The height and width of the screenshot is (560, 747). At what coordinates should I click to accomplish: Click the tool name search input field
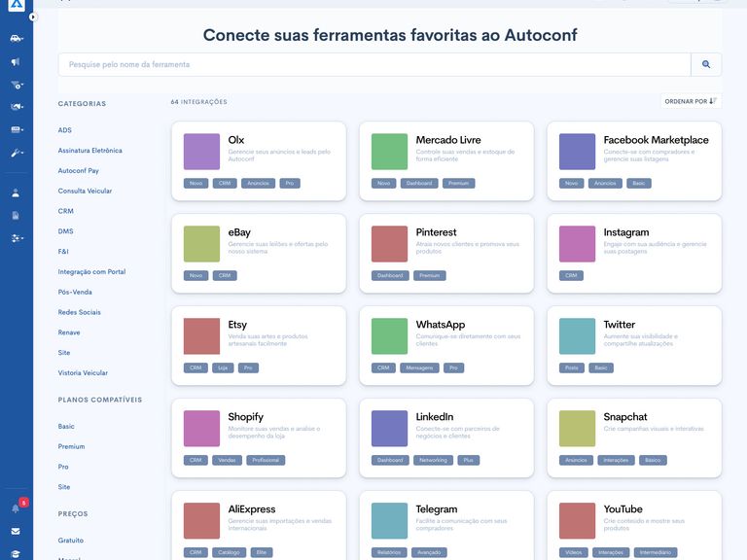point(373,64)
